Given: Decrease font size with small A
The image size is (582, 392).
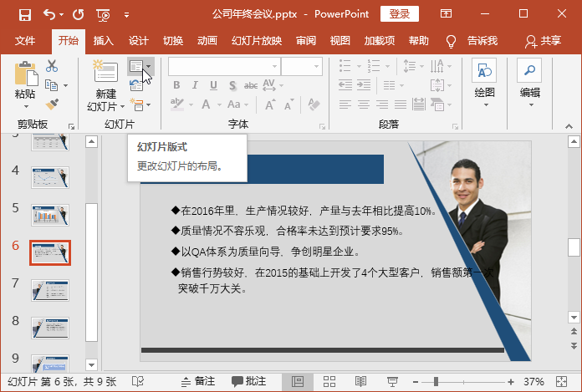Looking at the screenshot, I should pos(288,105).
